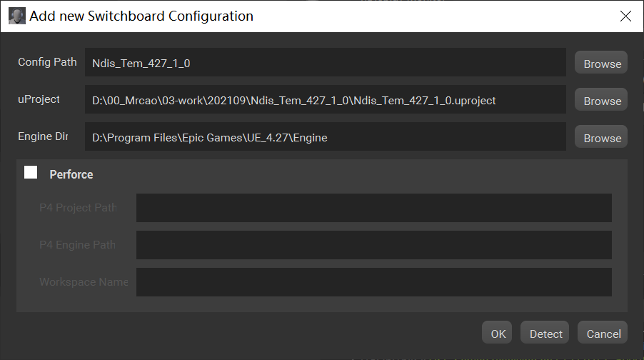Close the Add new Switchboard Configuration dialog
Screen dimensions: 644x360
coord(625,16)
